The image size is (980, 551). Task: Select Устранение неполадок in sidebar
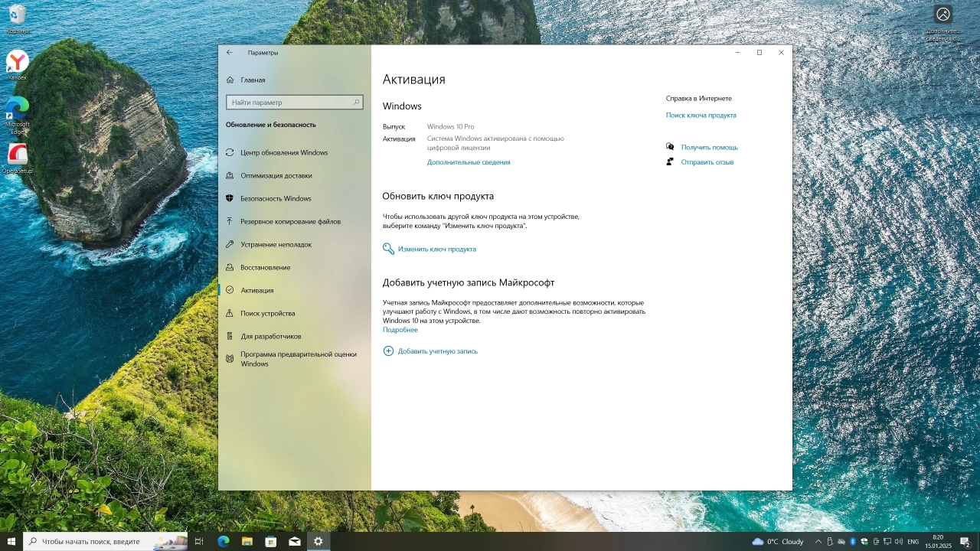(x=295, y=244)
